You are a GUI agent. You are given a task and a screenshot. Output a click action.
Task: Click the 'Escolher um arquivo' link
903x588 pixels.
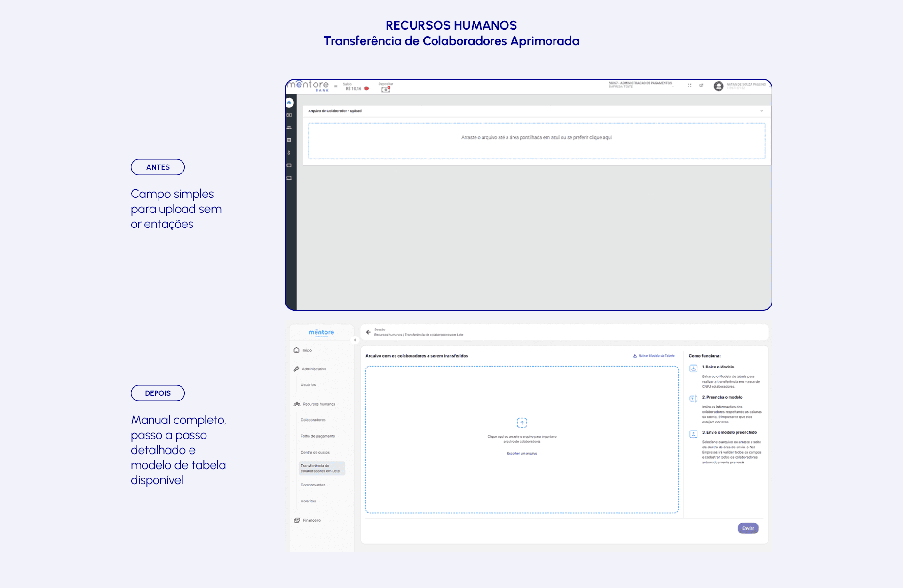[522, 454]
